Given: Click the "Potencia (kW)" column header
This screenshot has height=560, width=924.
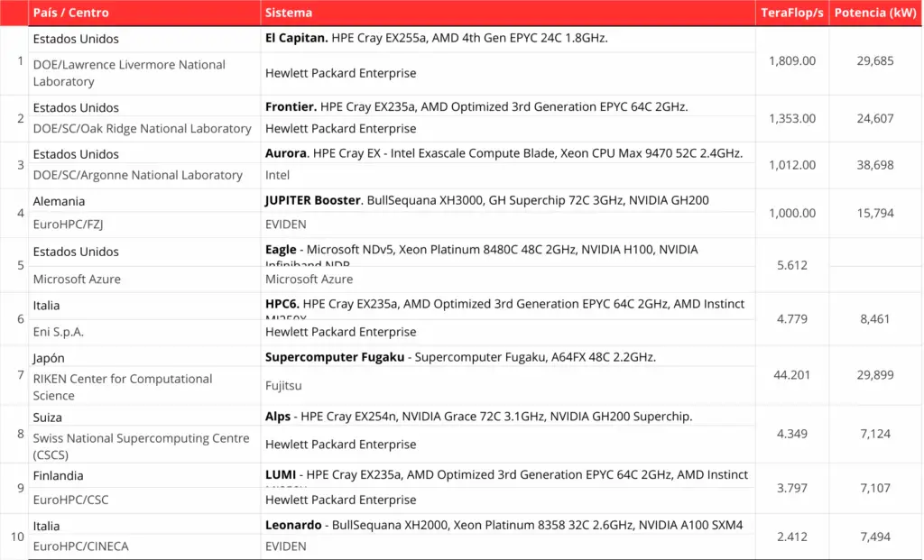Looking at the screenshot, I should click(x=874, y=14).
